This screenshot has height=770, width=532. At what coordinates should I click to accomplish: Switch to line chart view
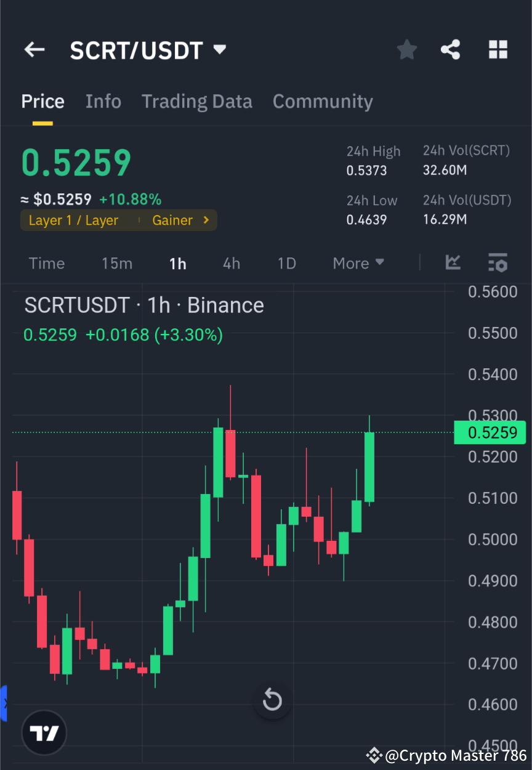453,263
